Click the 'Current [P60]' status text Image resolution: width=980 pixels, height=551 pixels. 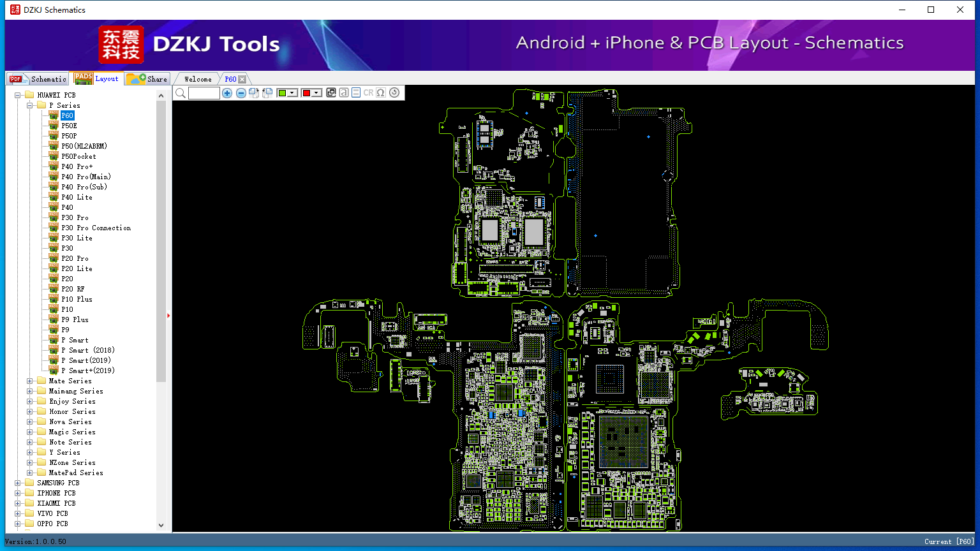(x=949, y=541)
